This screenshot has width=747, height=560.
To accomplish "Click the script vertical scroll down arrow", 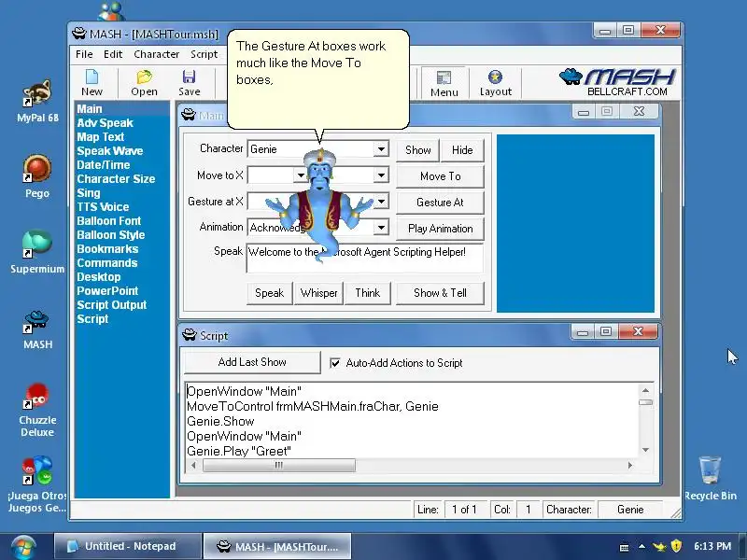I will pos(645,450).
